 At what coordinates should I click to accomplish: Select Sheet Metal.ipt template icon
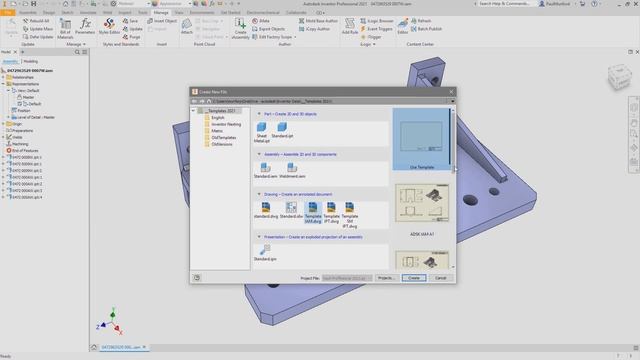click(262, 132)
